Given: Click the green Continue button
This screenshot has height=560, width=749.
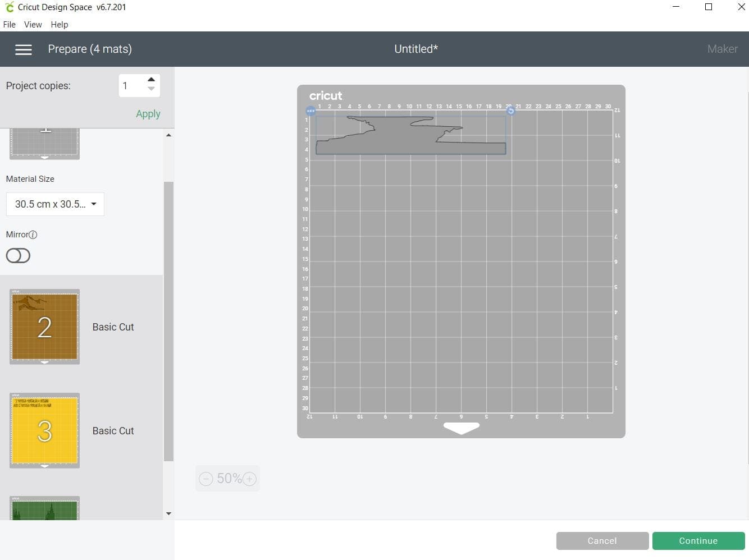Looking at the screenshot, I should (698, 541).
